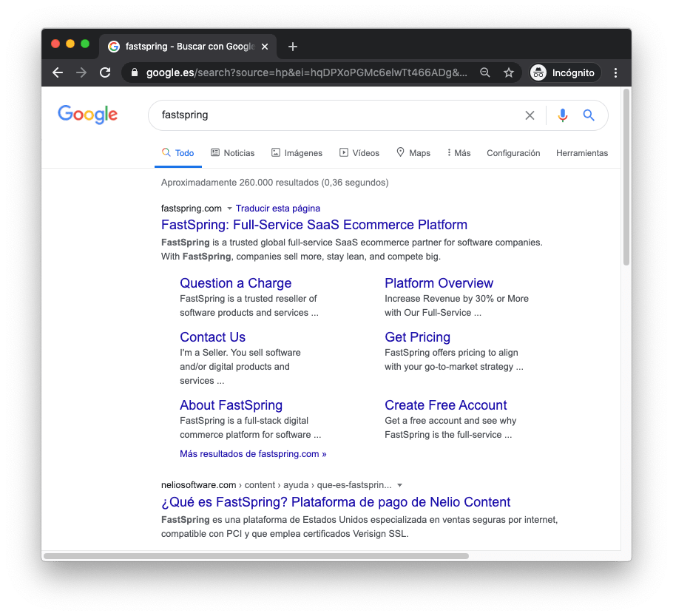
Task: Click Traducir esta página
Action: (x=277, y=208)
